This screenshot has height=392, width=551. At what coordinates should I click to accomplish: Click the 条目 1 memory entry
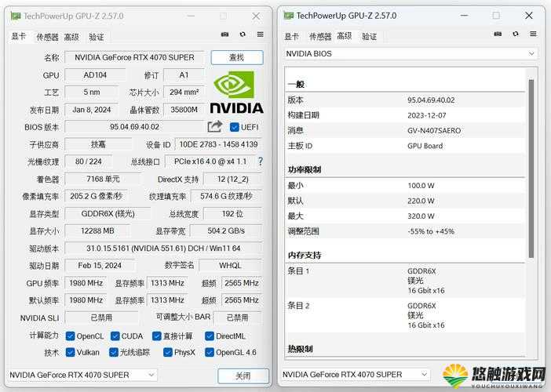click(x=406, y=281)
